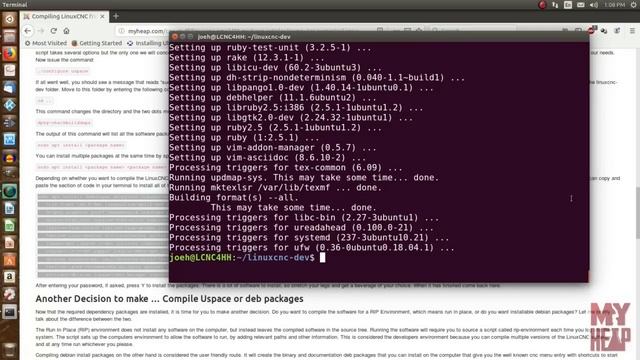Open the dark green globe icon in the dock
The height and width of the screenshot is (360, 640).
click(9, 191)
